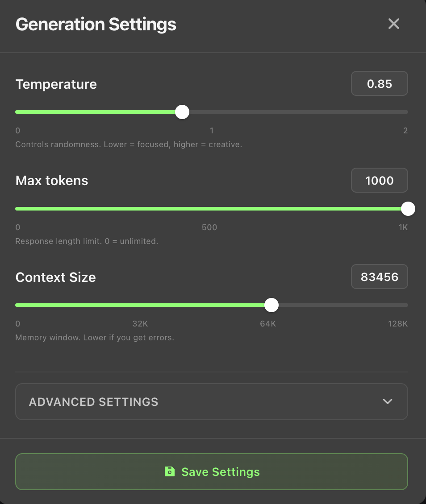The height and width of the screenshot is (504, 426).
Task: Focus the Temperature value field showing 0.85
Action: click(x=379, y=84)
